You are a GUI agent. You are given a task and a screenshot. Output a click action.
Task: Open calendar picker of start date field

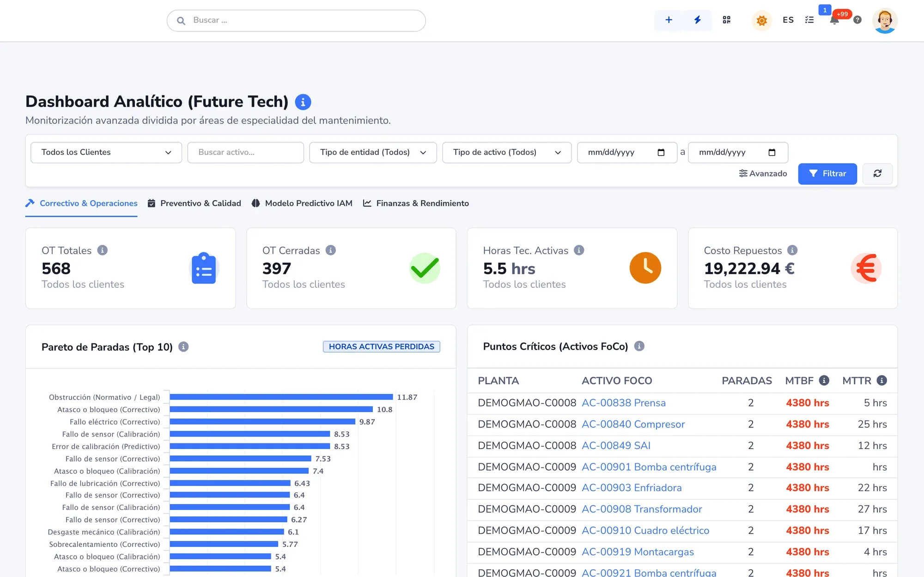[x=661, y=152]
